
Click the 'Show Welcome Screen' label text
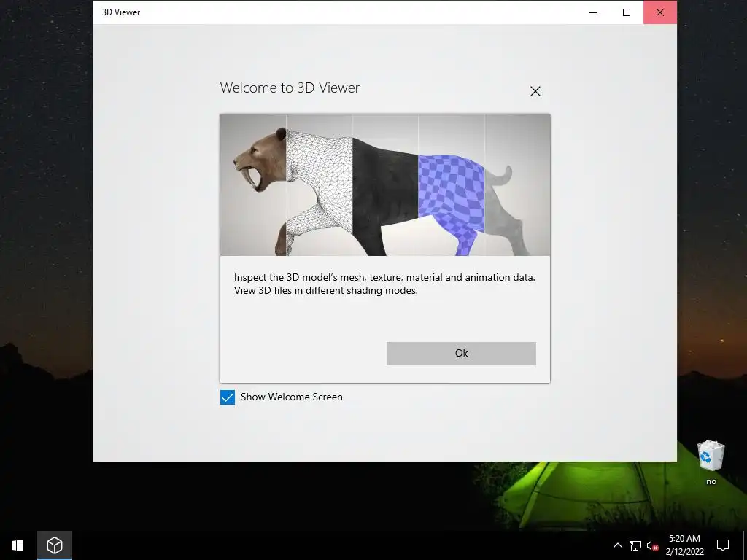(x=292, y=397)
